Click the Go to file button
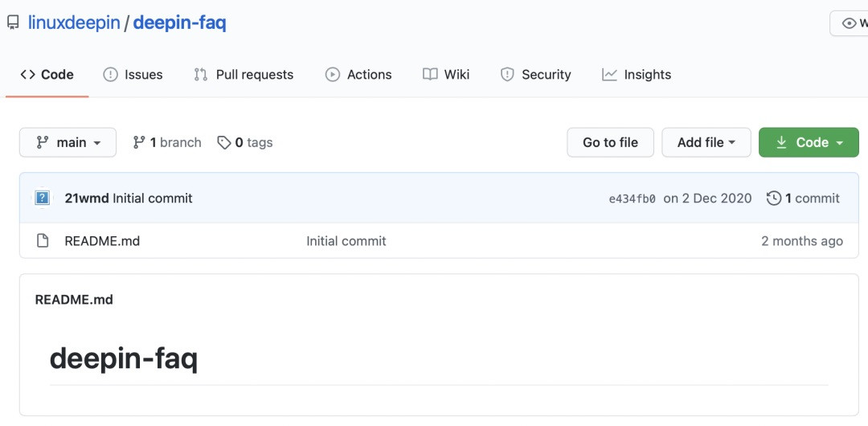Viewport: 868px width, 426px height. (x=610, y=142)
